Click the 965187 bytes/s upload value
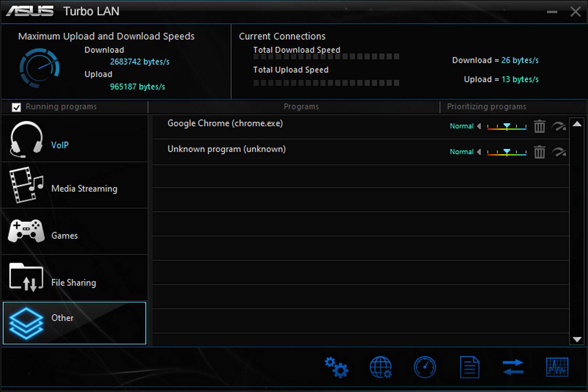 [137, 87]
